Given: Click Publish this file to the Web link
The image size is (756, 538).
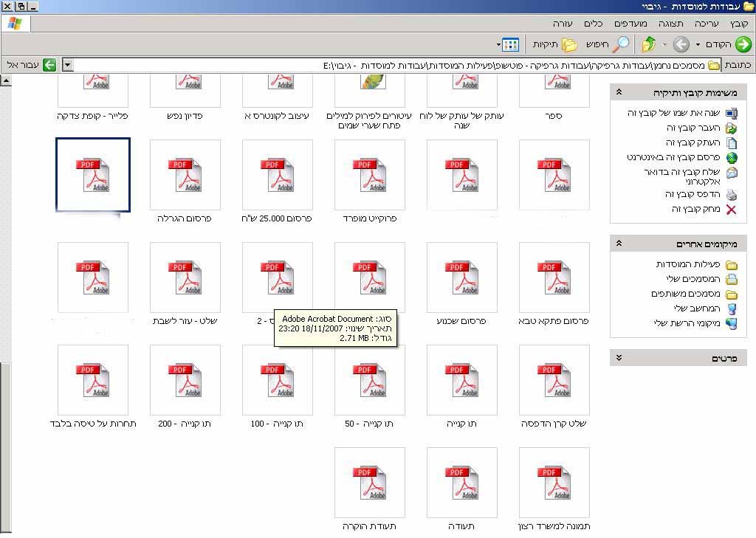Looking at the screenshot, I should 673,157.
